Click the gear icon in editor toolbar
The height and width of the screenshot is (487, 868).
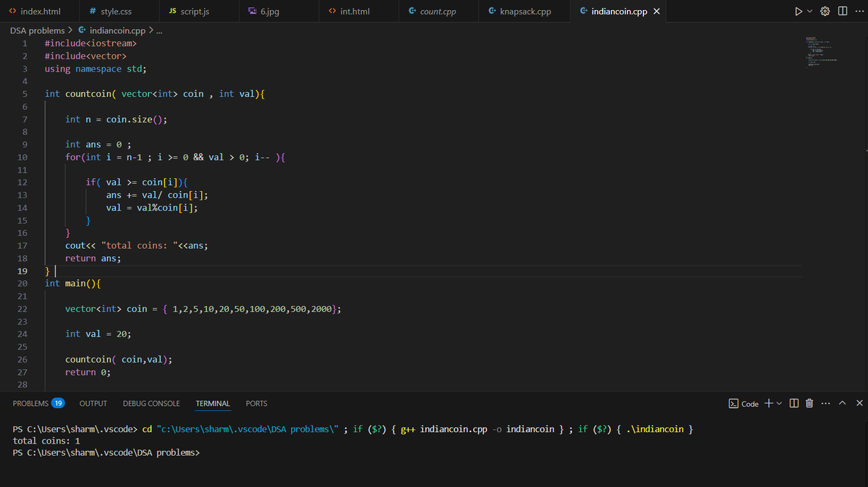825,12
